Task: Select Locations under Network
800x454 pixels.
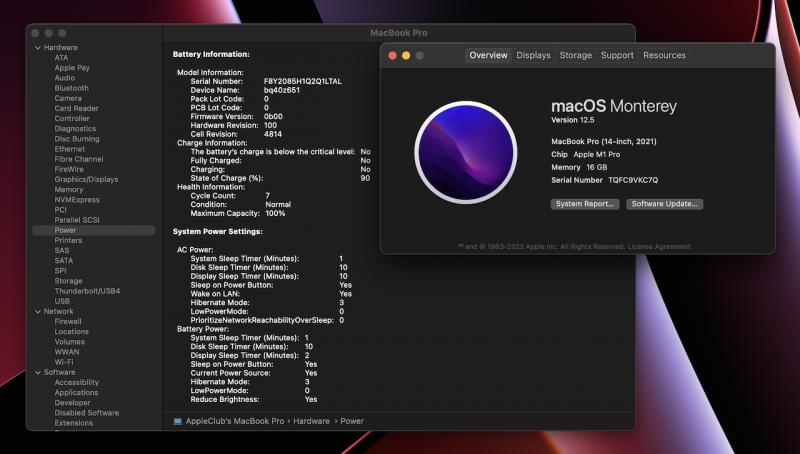Action: (71, 332)
